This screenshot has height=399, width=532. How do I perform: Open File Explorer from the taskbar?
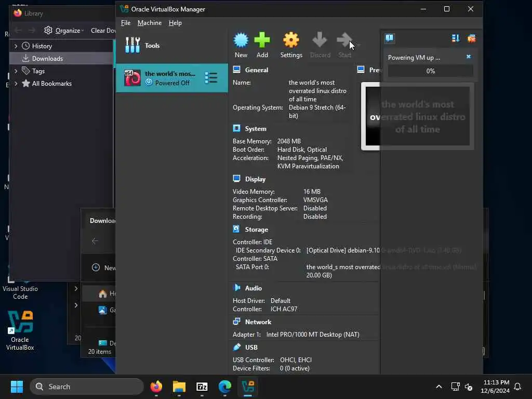click(x=179, y=387)
